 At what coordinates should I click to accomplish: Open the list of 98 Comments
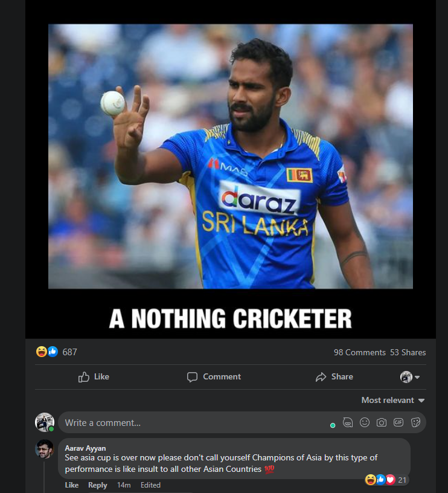[x=359, y=352]
